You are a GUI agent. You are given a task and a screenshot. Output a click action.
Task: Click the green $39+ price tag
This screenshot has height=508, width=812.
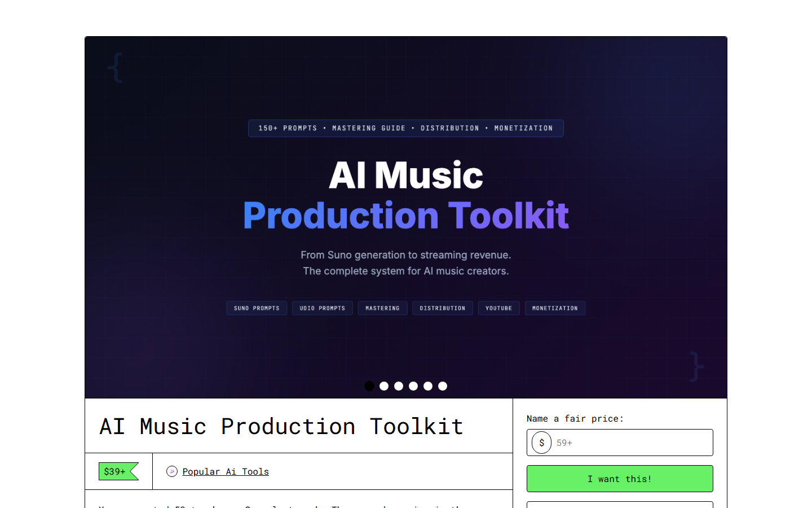point(118,471)
